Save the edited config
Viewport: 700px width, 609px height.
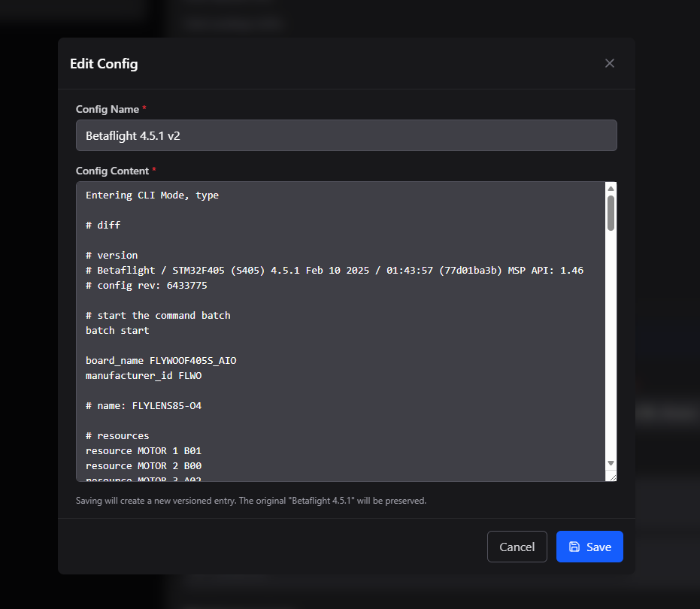[x=589, y=547]
